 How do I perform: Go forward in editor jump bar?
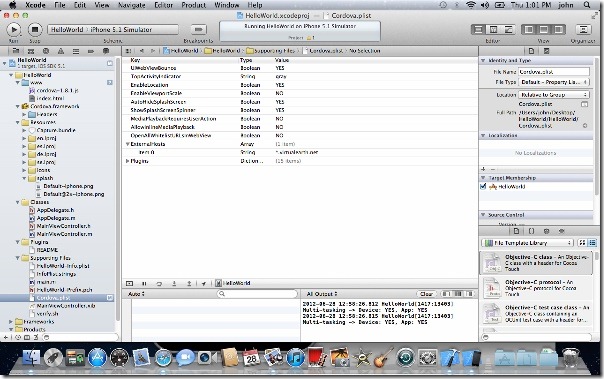pos(153,51)
